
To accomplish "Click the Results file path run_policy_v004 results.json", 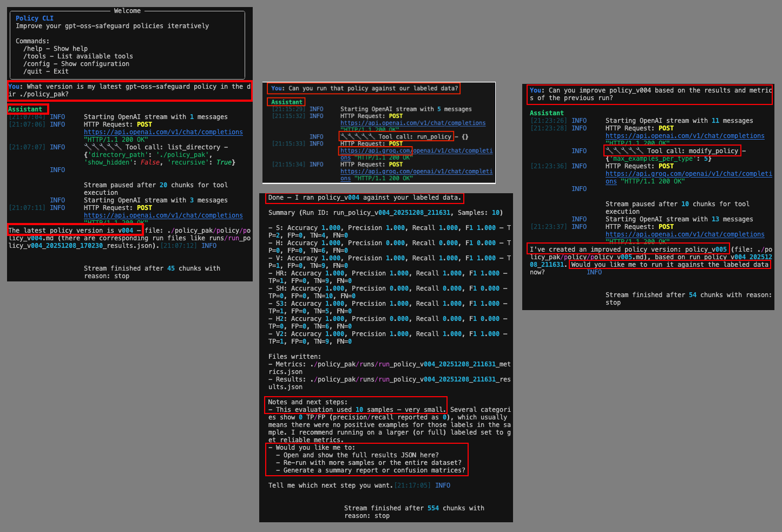I will (x=390, y=383).
